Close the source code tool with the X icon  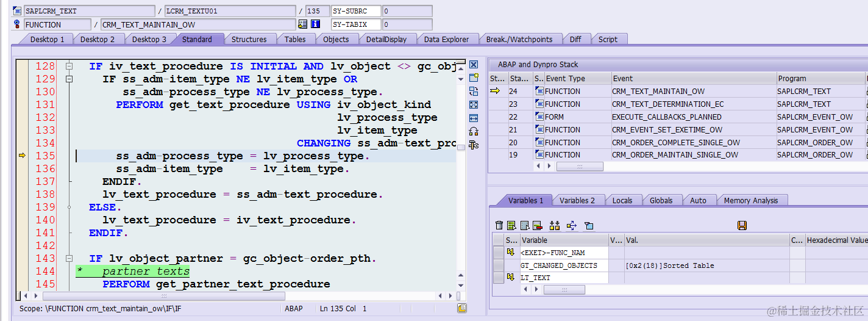(x=474, y=65)
